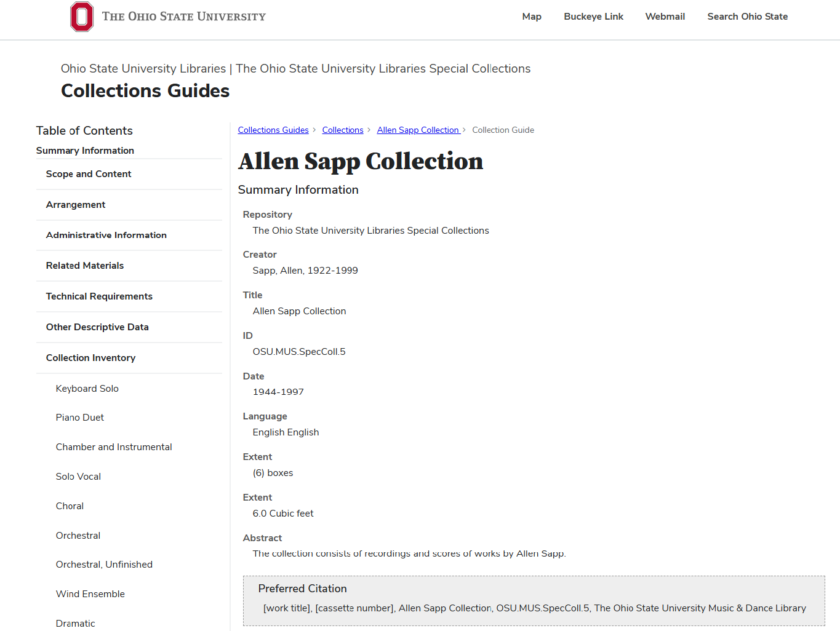Screen dimensions: 840x631
Task: Open Technical Requirements section
Action: [99, 296]
